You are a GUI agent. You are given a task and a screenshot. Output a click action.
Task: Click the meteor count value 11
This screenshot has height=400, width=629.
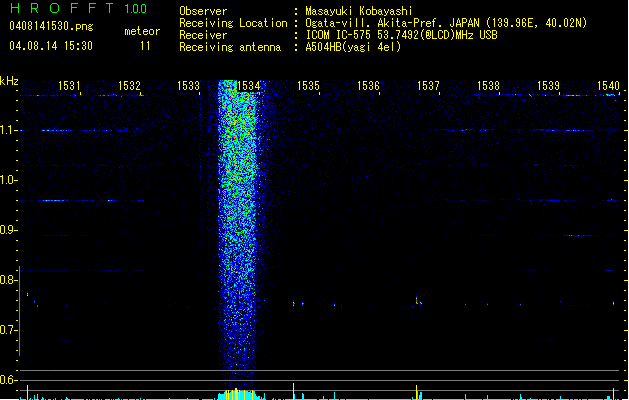point(145,46)
